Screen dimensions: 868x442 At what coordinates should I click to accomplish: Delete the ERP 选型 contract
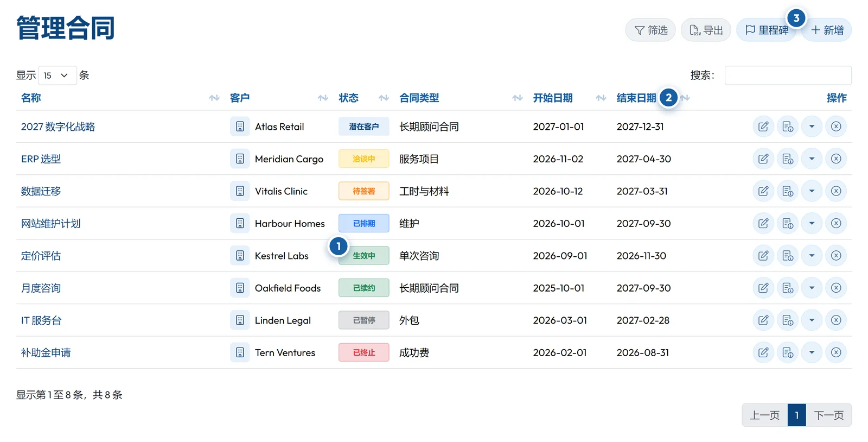coord(836,159)
